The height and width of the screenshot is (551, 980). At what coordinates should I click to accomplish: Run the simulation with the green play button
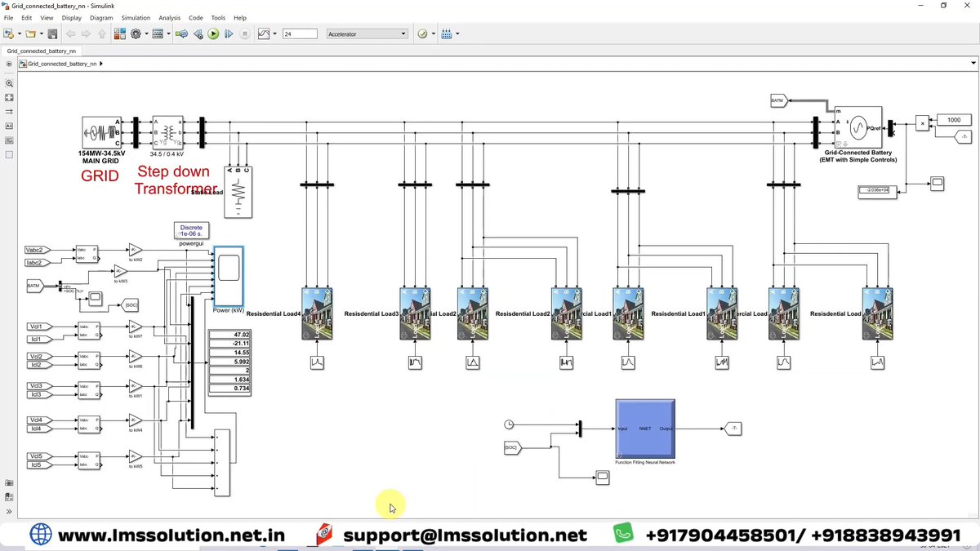coord(213,33)
